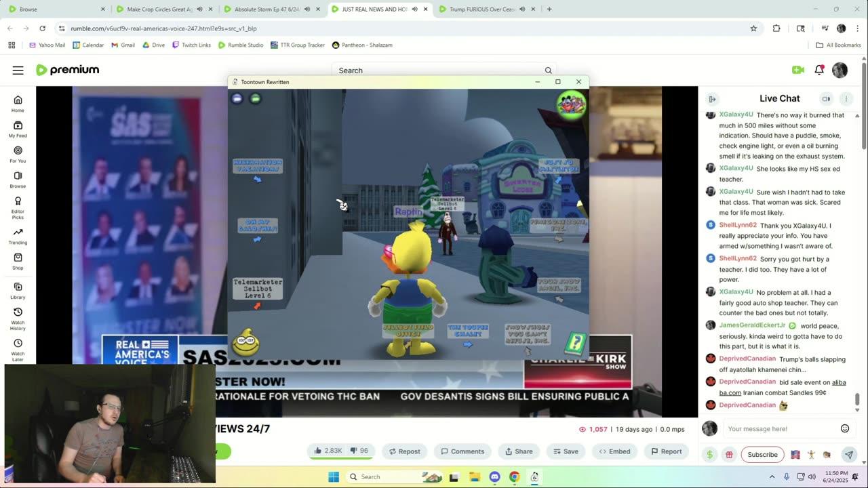This screenshot has width=868, height=488.
Task: Click the green go-live camera icon
Action: tap(797, 70)
